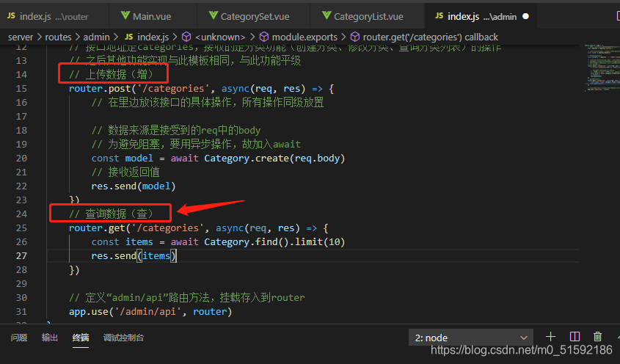Viewport: 620px width, 364px height.
Task: Click 'res.send(items)' on line 27
Action: tap(134, 256)
